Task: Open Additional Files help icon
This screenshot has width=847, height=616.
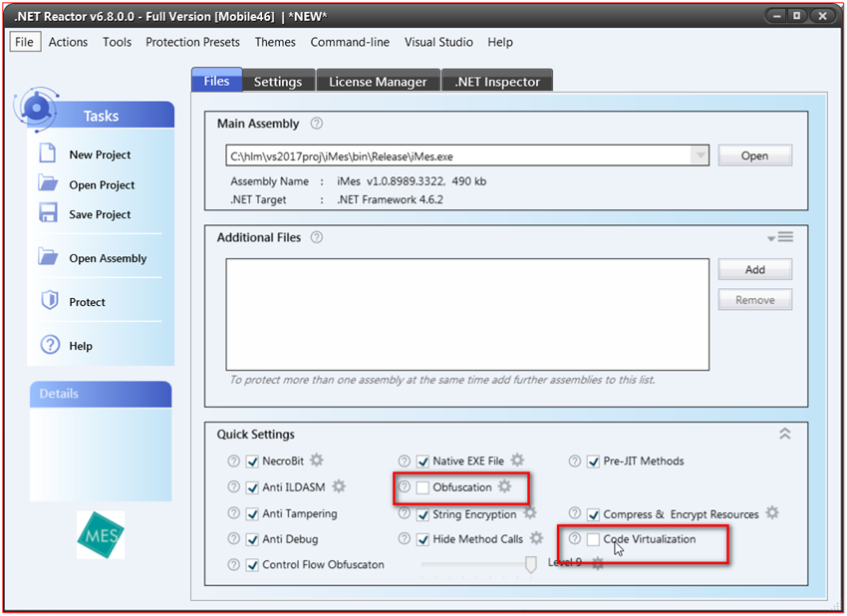Action: coord(317,238)
